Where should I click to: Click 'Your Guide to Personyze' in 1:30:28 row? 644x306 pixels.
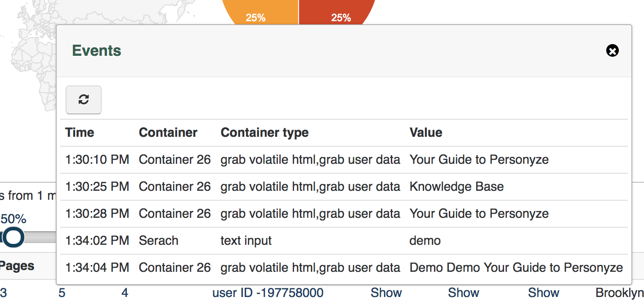coord(479,214)
